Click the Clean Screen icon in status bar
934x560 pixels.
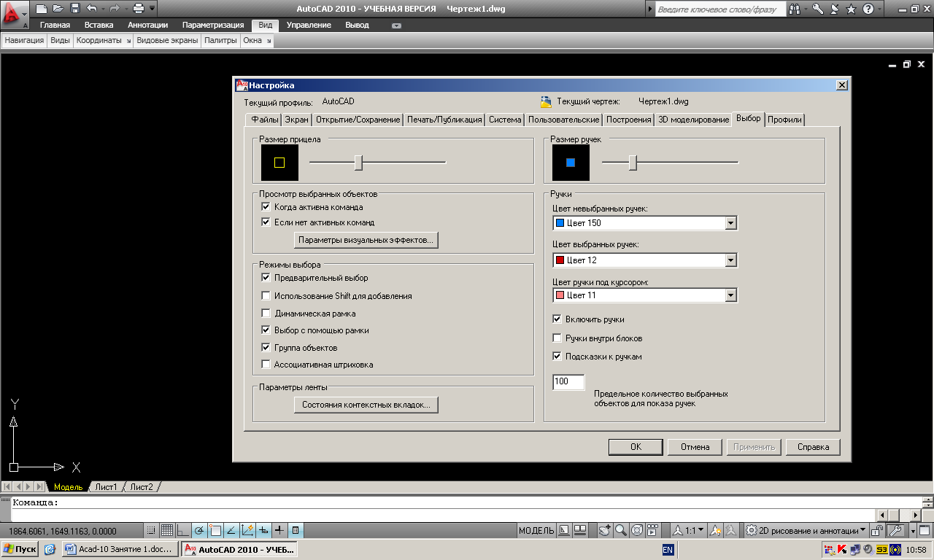[924, 530]
